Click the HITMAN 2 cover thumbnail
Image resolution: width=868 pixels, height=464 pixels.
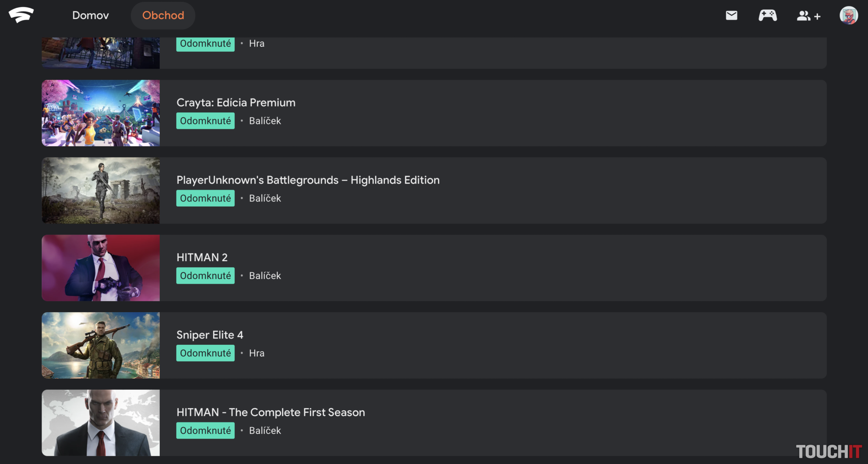(x=101, y=268)
